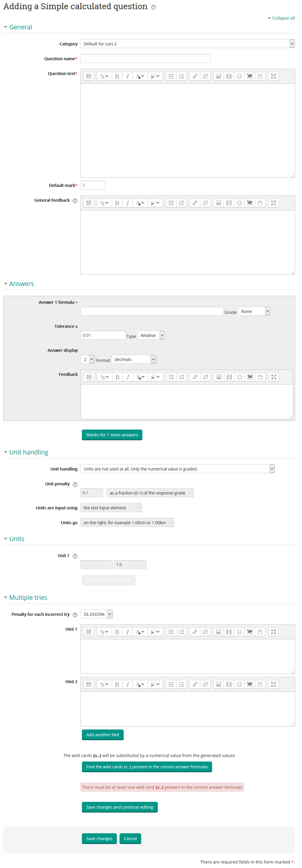Click Cancel button
This screenshot has height=868, width=302.
pyautogui.click(x=130, y=838)
